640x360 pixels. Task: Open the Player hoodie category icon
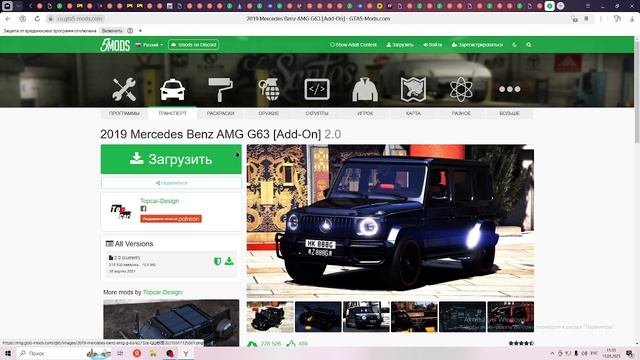(x=365, y=89)
